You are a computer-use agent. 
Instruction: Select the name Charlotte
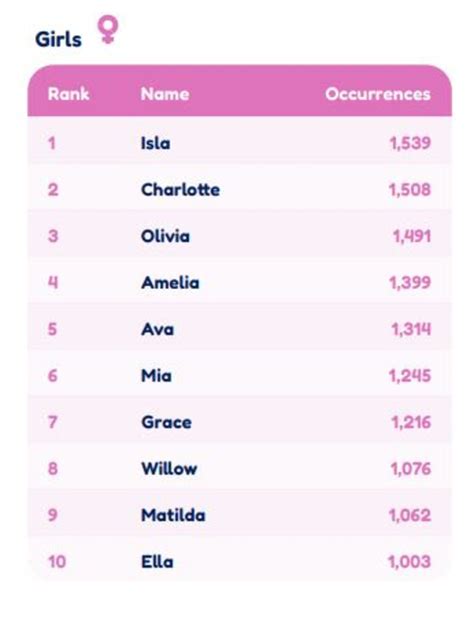(181, 190)
